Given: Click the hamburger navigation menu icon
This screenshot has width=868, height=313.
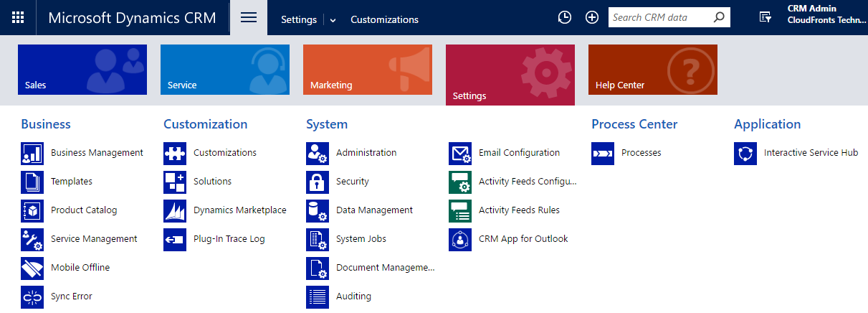Looking at the screenshot, I should point(249,18).
